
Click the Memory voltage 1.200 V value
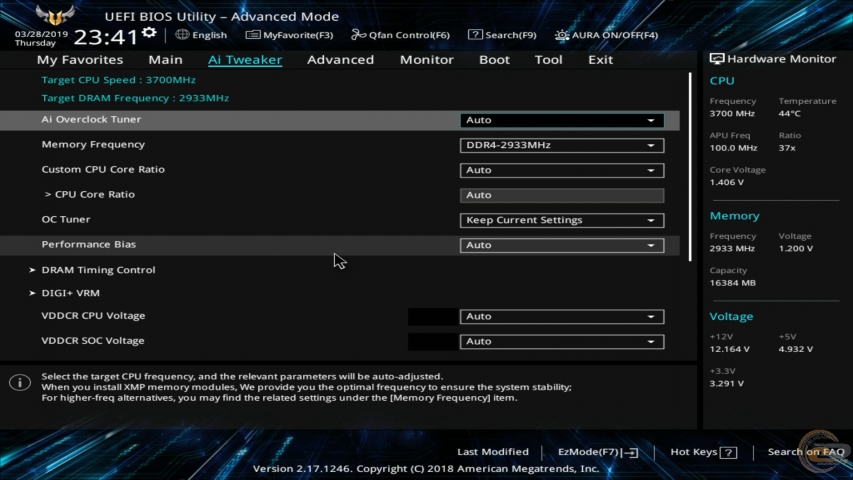coord(795,249)
